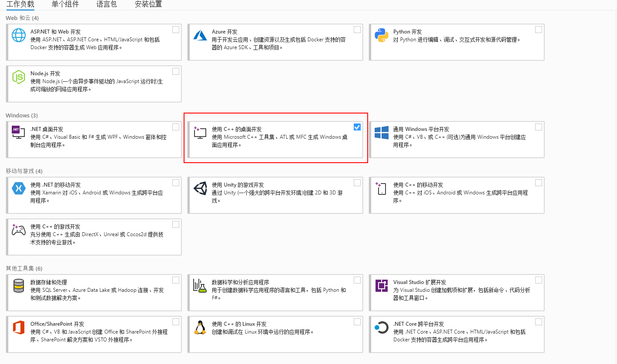Check the Python 开发 workload checkbox
The height and width of the screenshot is (364, 617).
[x=539, y=30]
